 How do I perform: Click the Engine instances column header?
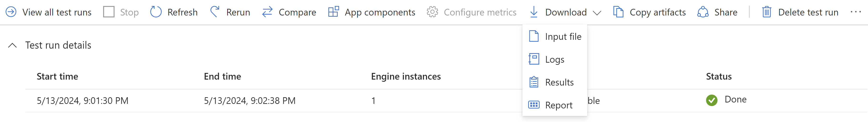coord(406,76)
